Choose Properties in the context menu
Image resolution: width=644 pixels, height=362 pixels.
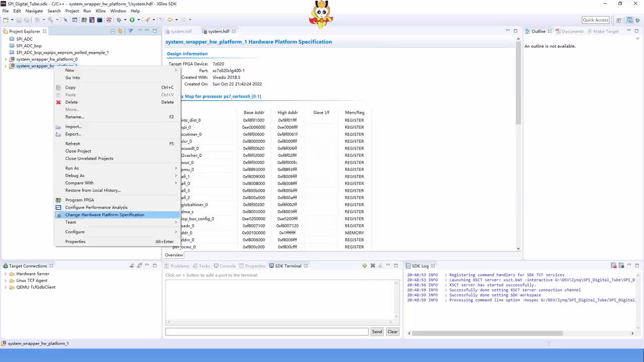[x=75, y=241]
